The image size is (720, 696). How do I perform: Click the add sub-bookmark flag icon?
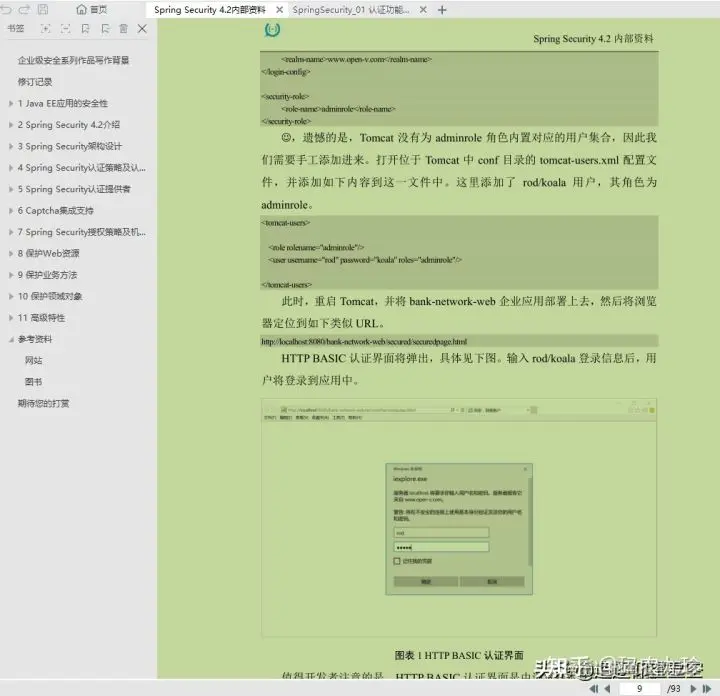point(105,28)
